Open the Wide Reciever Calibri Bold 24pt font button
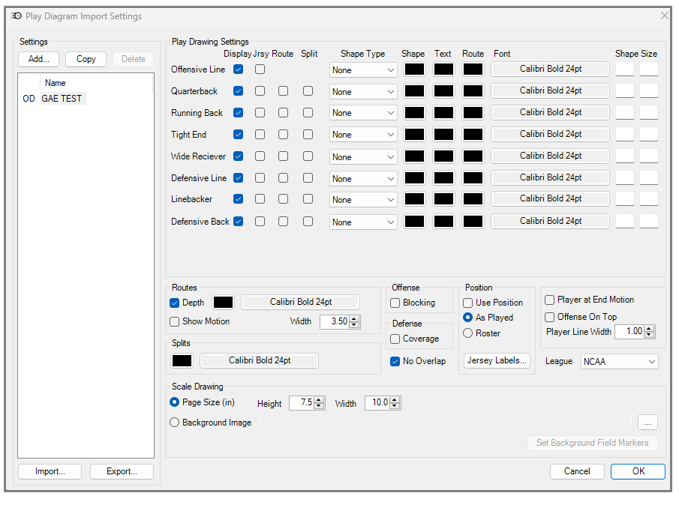Viewport: 679px width, 506px height. pos(550,156)
